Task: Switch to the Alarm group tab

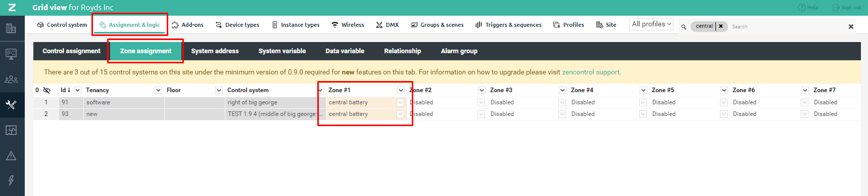Action: (x=459, y=51)
